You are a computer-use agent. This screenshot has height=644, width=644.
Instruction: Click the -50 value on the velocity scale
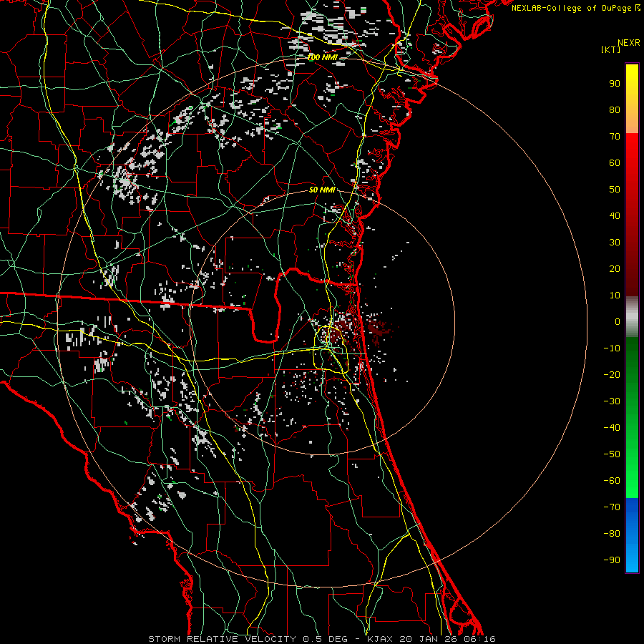[x=612, y=454]
